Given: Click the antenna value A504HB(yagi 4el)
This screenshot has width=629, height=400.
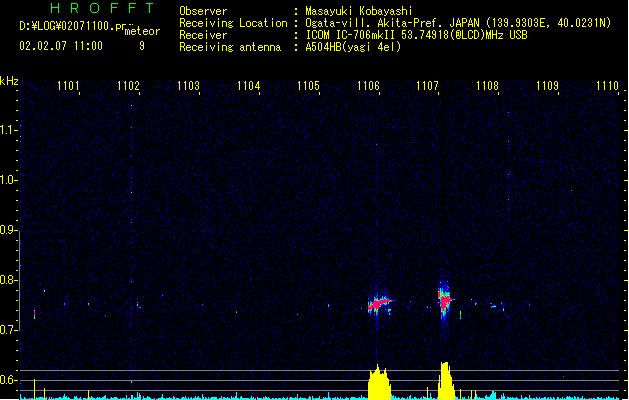Looking at the screenshot, I should click(x=353, y=47).
